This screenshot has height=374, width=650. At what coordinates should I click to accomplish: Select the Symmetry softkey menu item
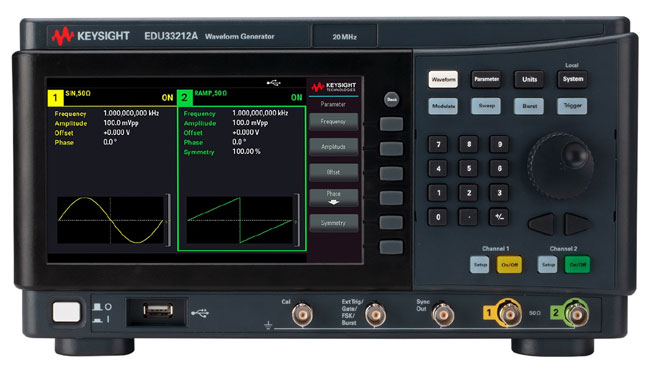333,223
